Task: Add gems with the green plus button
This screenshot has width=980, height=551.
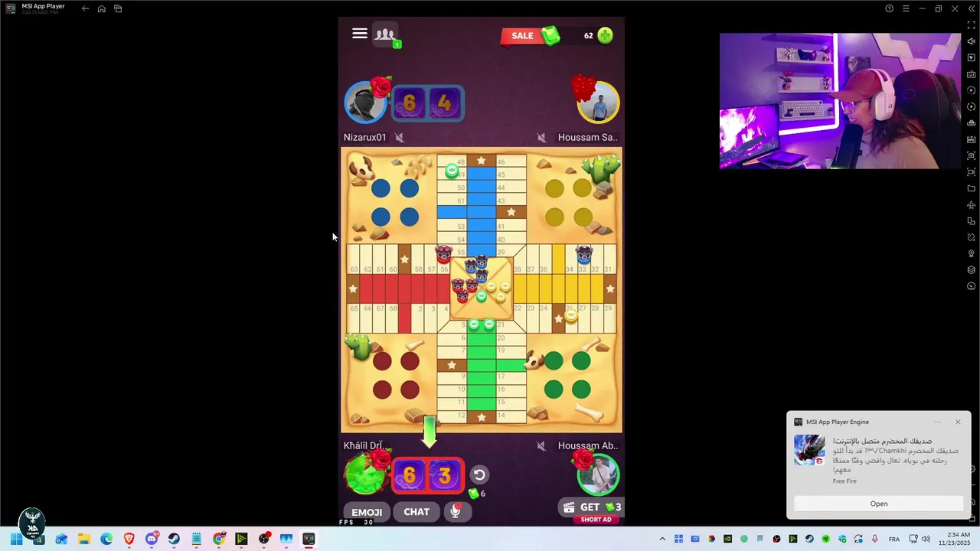Action: click(x=606, y=35)
